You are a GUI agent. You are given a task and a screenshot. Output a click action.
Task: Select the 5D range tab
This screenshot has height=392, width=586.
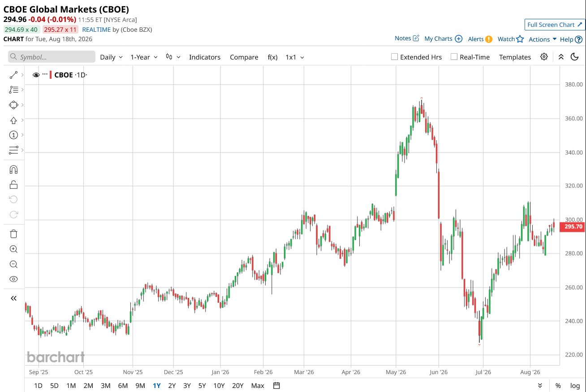(x=54, y=386)
